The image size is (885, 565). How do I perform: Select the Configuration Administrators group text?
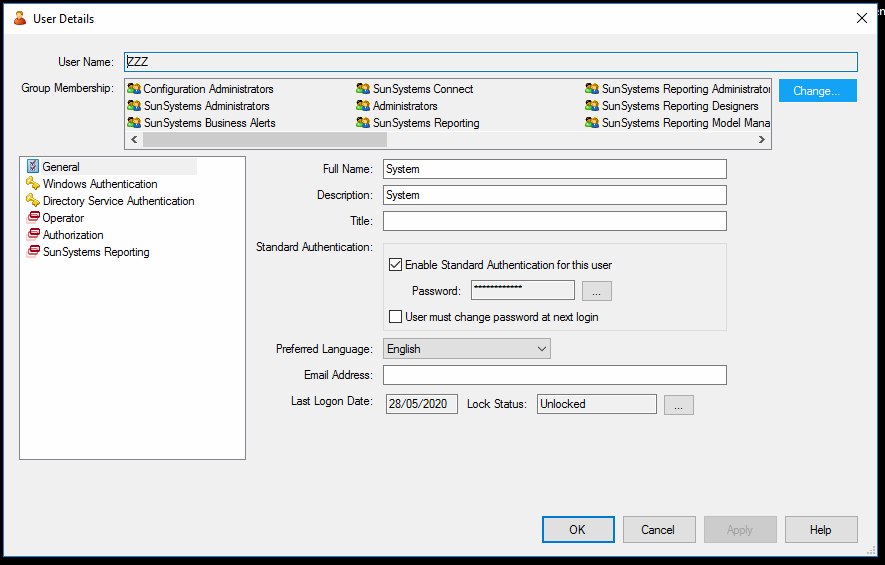(208, 89)
